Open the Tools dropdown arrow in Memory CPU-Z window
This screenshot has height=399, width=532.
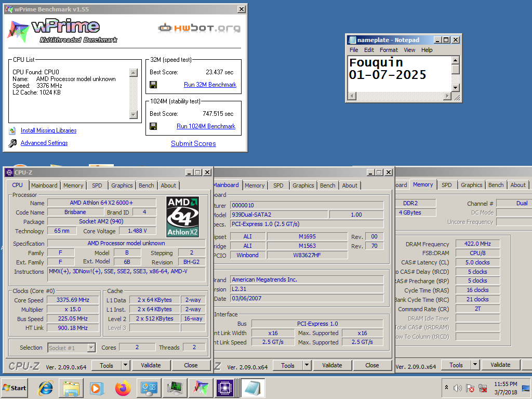click(475, 365)
